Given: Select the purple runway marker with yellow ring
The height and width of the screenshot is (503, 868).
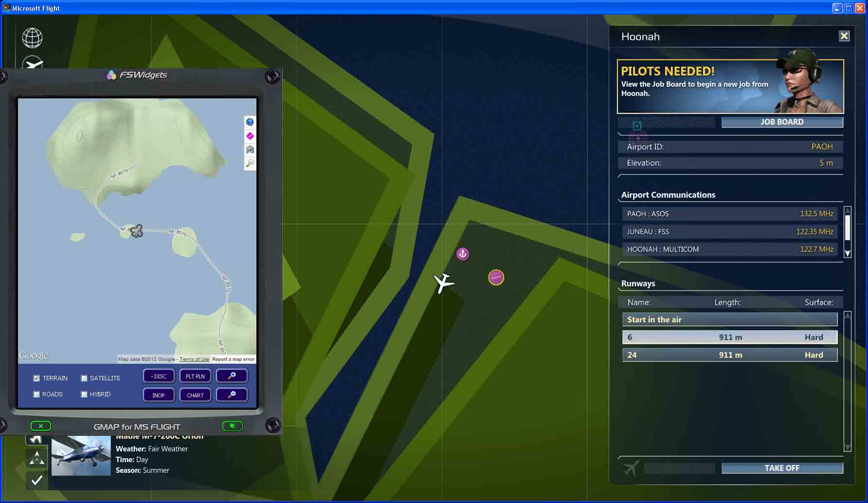Looking at the screenshot, I should click(496, 278).
